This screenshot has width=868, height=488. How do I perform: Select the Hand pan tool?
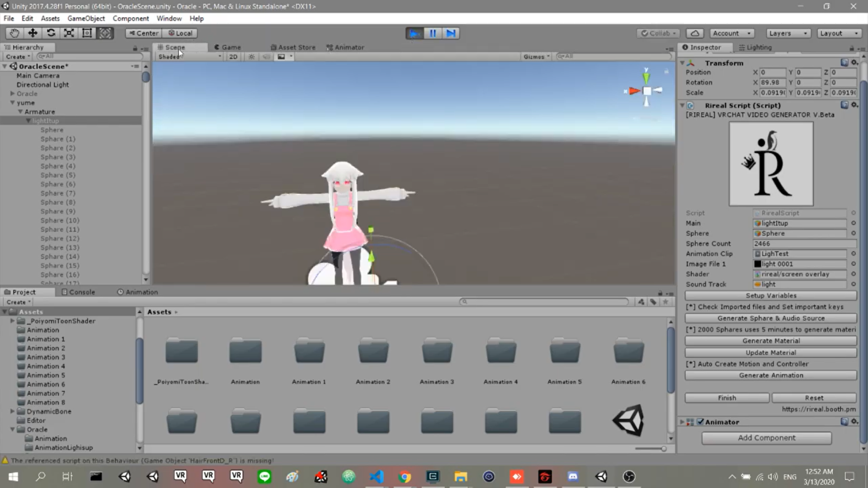click(x=14, y=33)
